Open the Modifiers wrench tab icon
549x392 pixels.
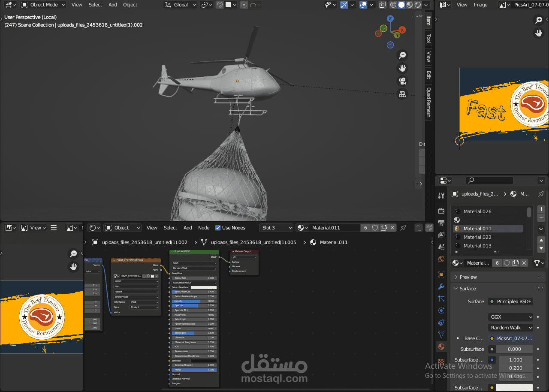441,286
